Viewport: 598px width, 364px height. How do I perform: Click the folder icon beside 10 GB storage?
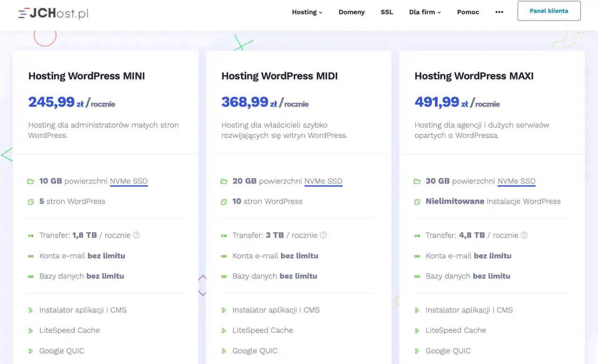pos(31,181)
